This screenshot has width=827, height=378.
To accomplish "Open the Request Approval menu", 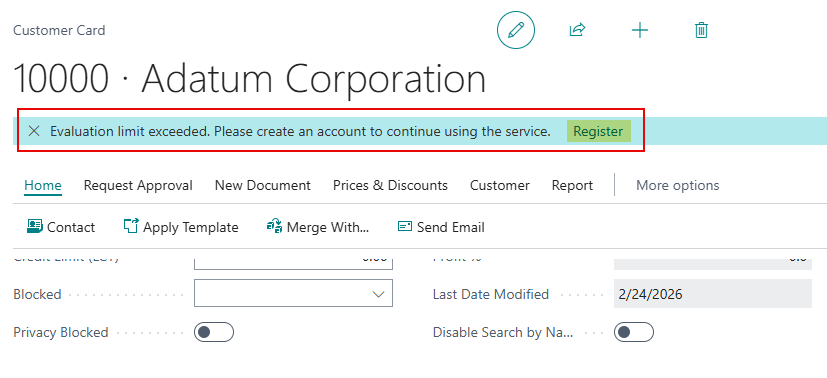I will click(138, 186).
